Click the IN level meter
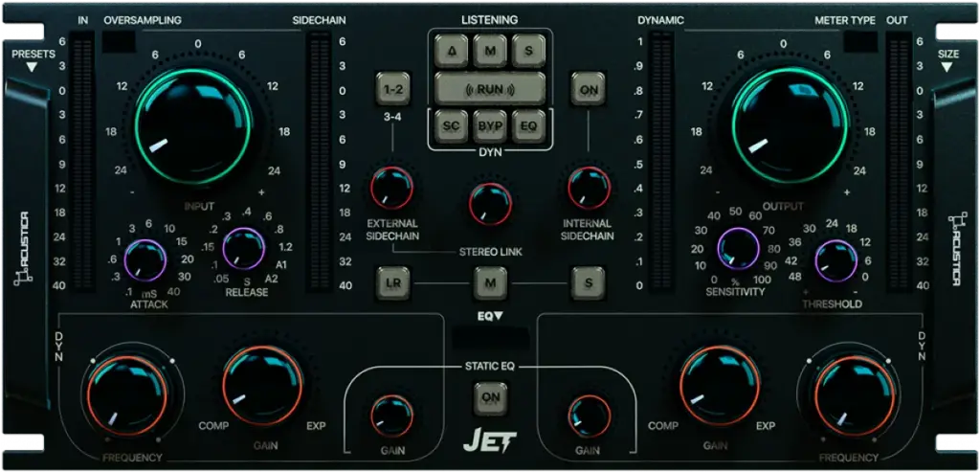980x472 pixels. coord(82,163)
